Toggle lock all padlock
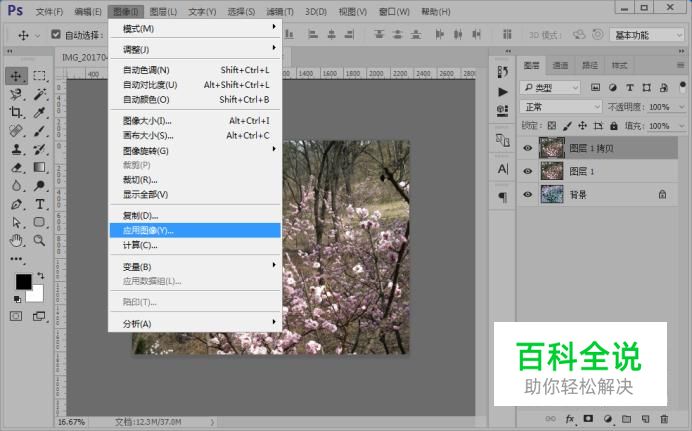Image resolution: width=692 pixels, height=431 pixels. click(613, 126)
